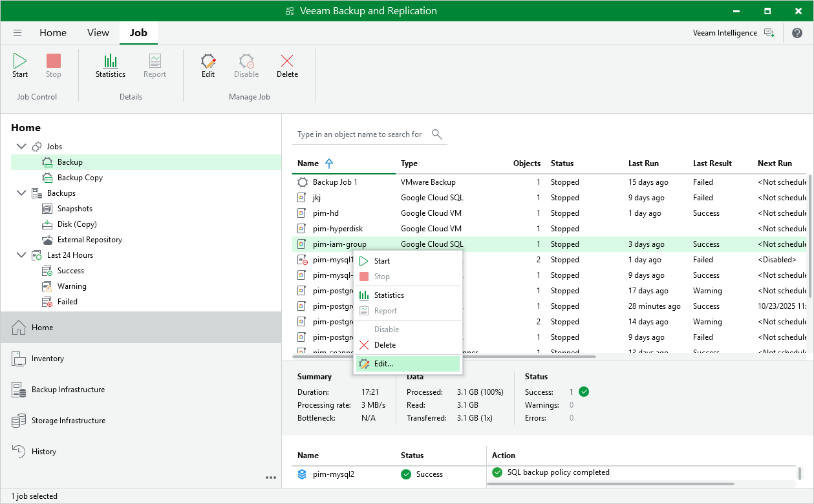Sort by the Type column header

click(409, 163)
